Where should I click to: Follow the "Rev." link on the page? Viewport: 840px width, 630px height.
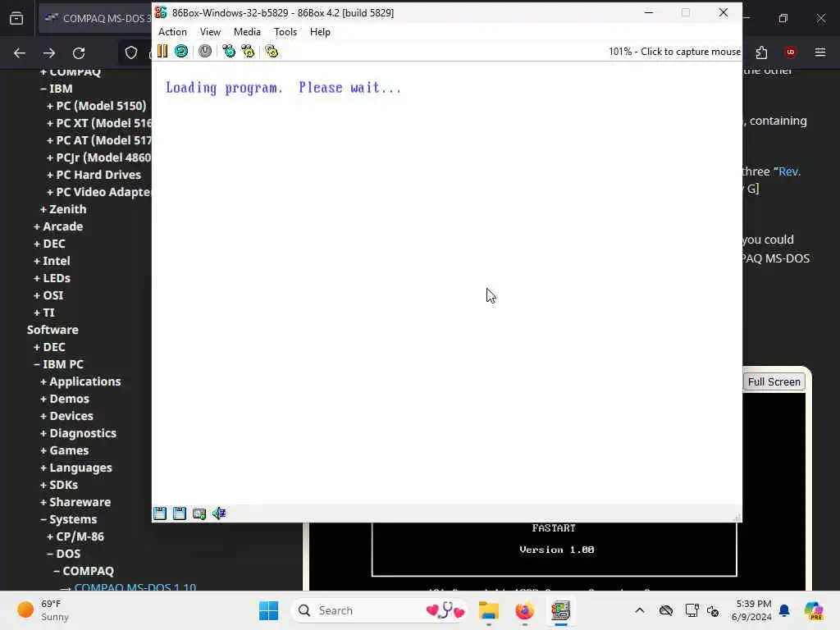[x=789, y=171]
